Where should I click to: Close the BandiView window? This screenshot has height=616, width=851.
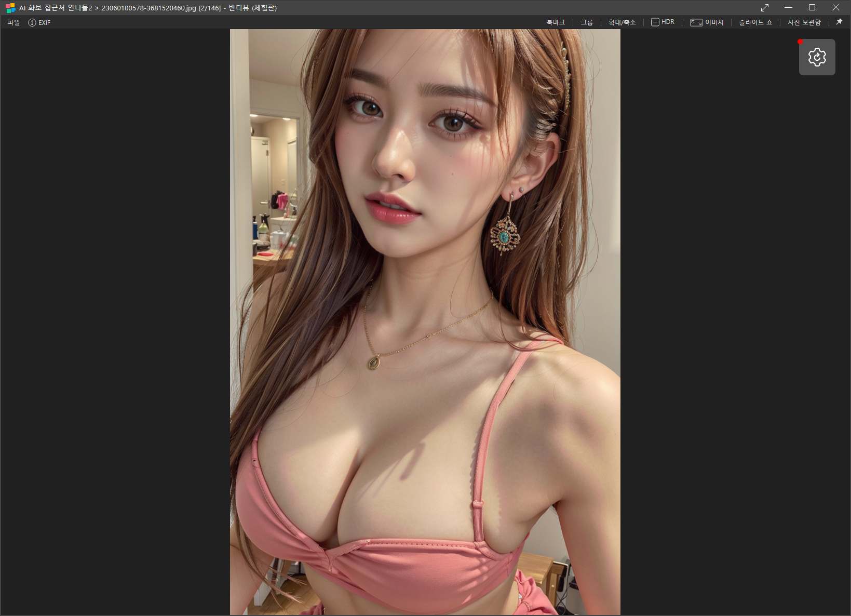pos(836,8)
